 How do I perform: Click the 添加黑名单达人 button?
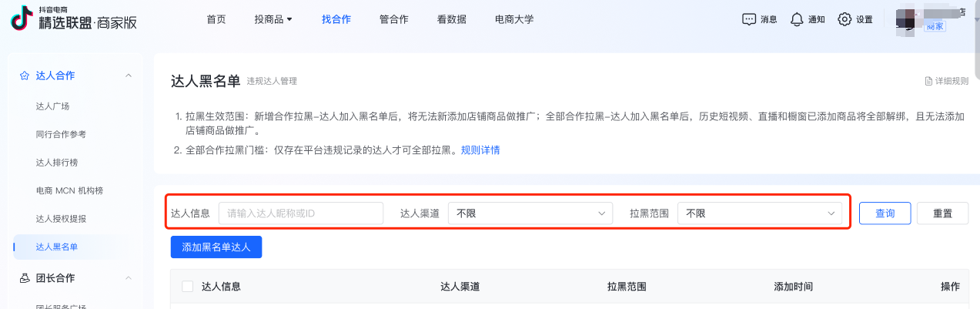click(x=216, y=247)
